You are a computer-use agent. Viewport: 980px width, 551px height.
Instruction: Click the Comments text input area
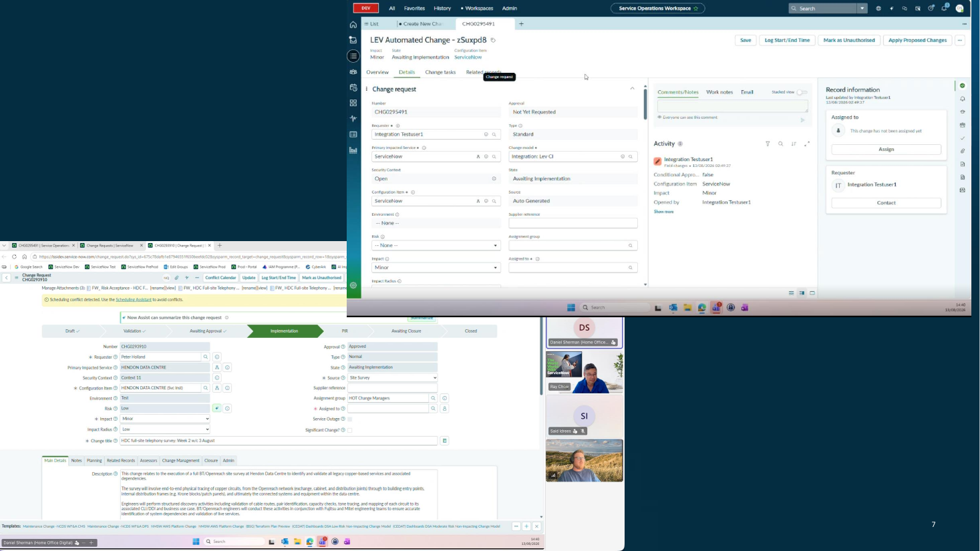733,106
